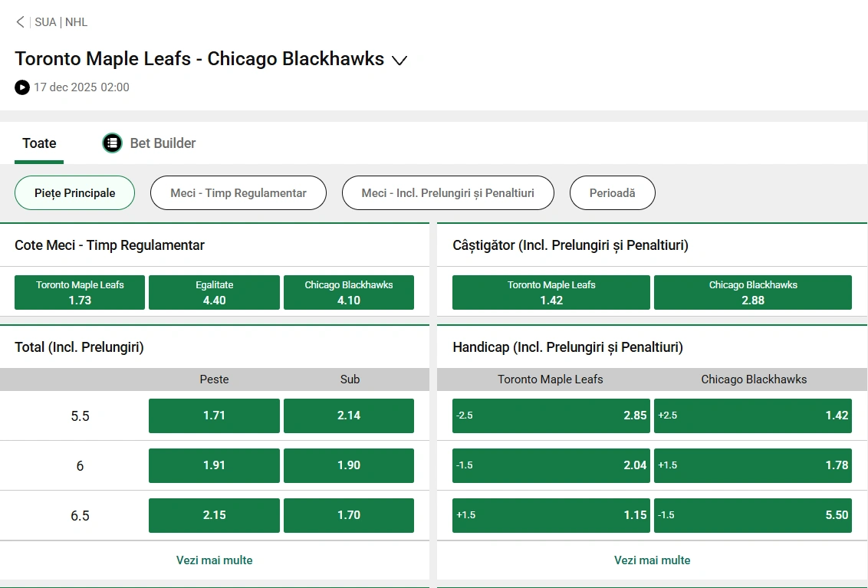Switch to the Bet Builder tab
Screen dimensions: 868x588
click(x=163, y=143)
